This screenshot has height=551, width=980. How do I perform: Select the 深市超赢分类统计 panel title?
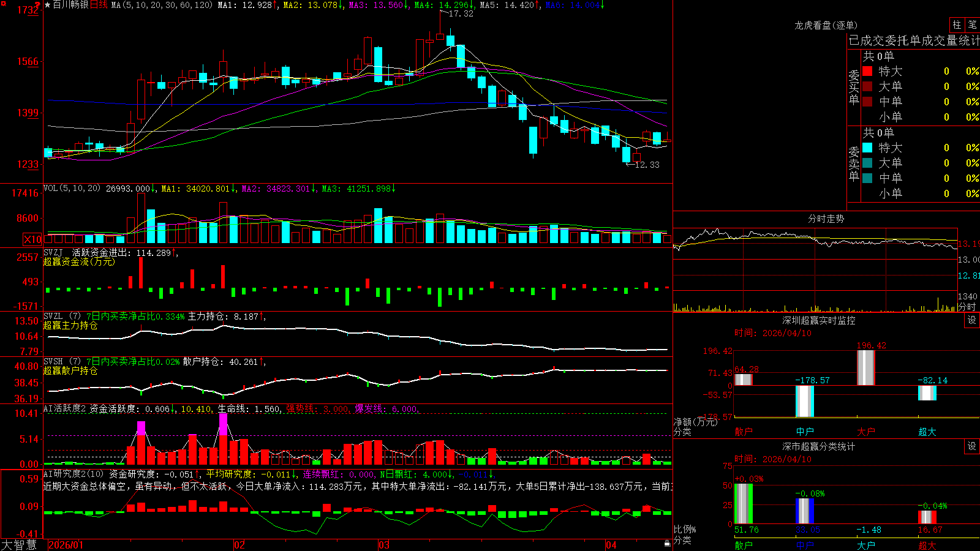click(x=819, y=446)
